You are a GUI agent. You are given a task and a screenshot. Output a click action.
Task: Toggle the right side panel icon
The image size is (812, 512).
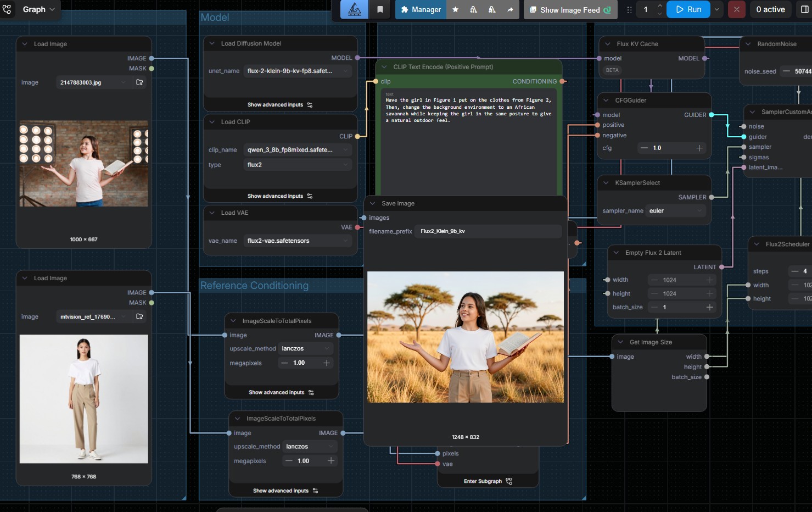[804, 9]
